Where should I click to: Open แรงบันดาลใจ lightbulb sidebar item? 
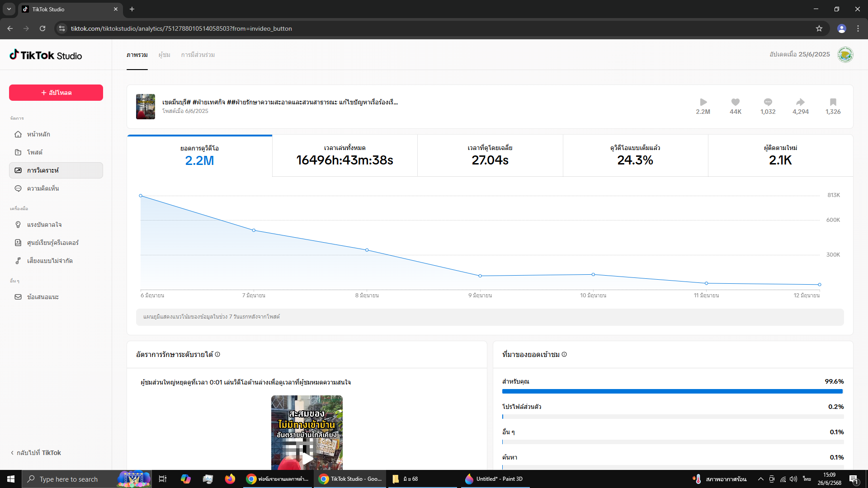tap(44, 225)
